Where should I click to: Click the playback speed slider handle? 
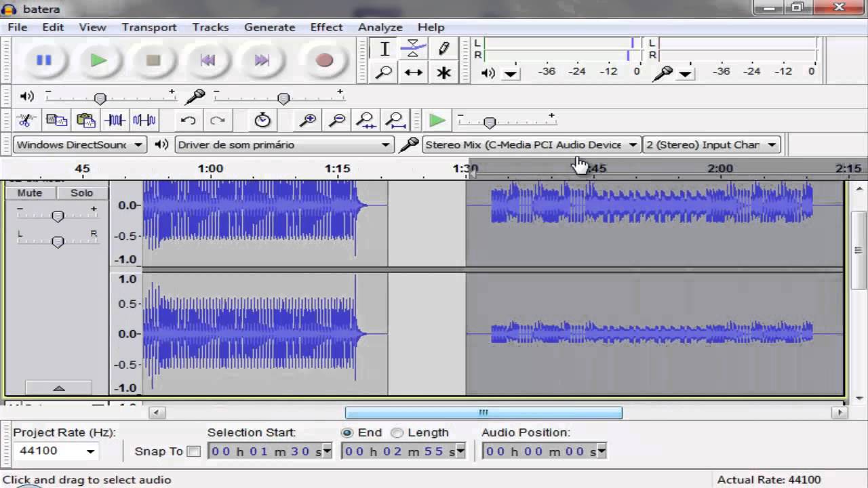490,122
